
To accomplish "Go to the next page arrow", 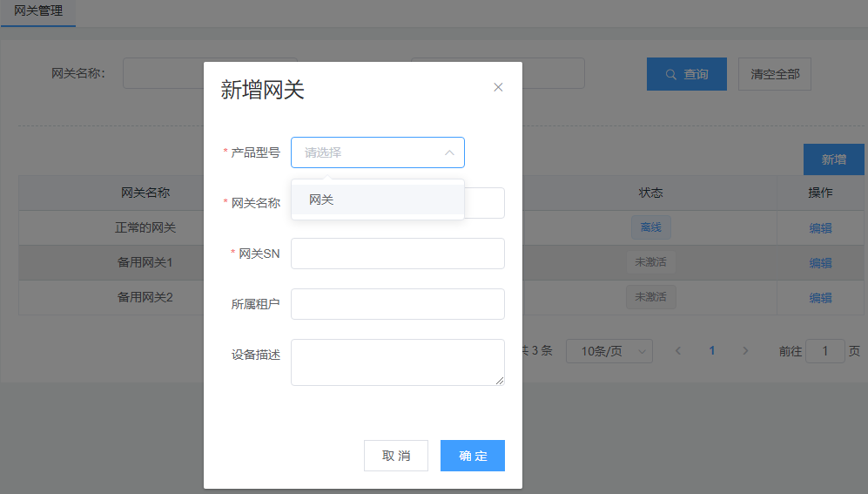I will click(745, 351).
